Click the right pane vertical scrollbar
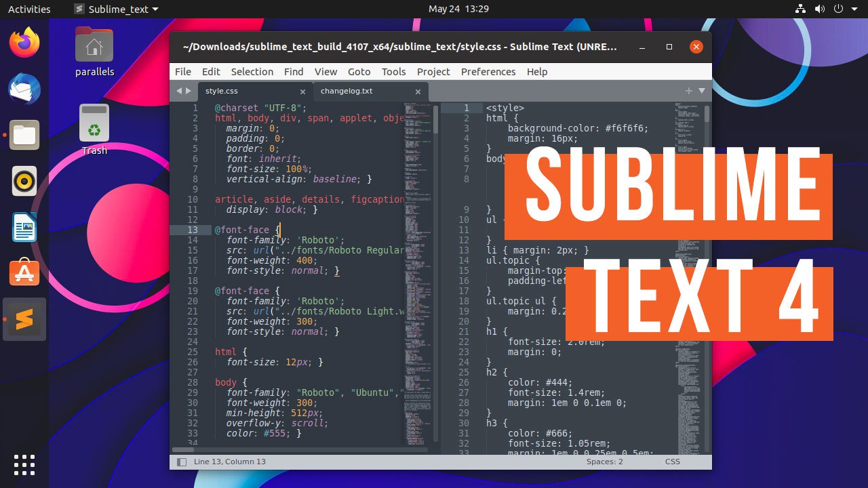868x488 pixels. [x=707, y=114]
